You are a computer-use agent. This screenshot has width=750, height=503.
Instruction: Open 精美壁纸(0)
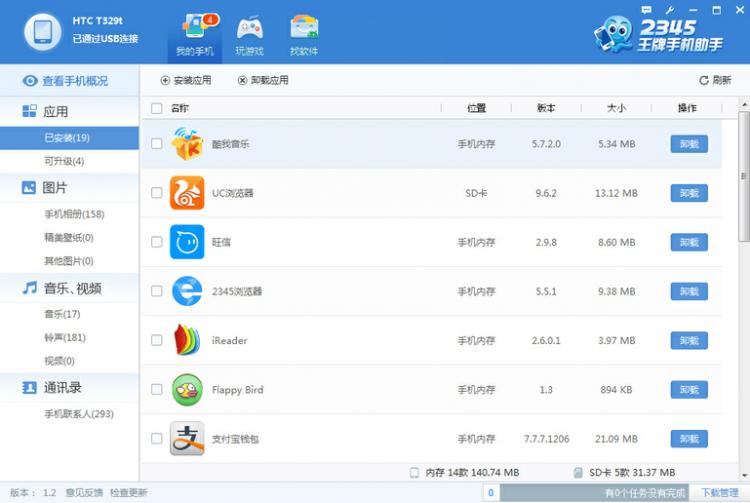69,237
